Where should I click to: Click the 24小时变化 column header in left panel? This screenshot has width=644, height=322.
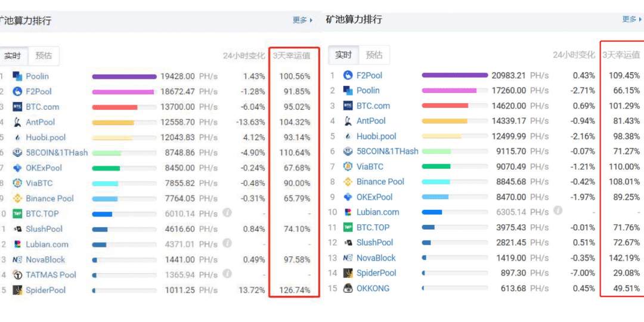coord(244,56)
